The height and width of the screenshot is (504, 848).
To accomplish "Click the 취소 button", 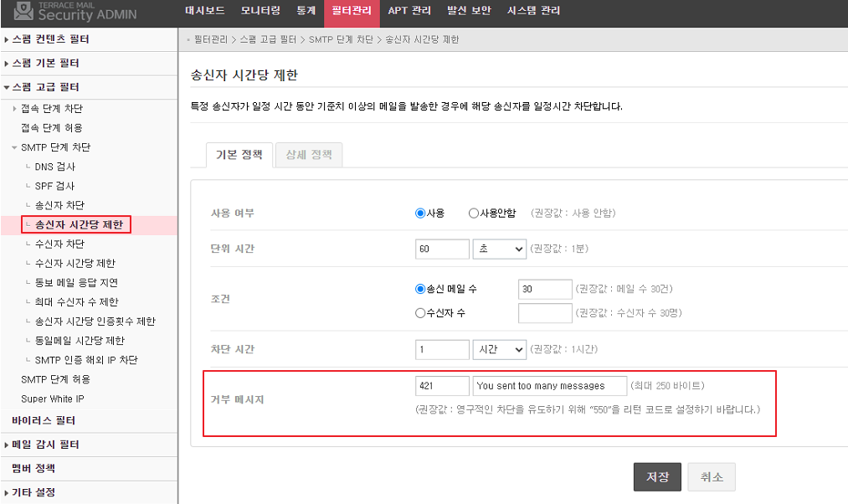I will [x=711, y=476].
